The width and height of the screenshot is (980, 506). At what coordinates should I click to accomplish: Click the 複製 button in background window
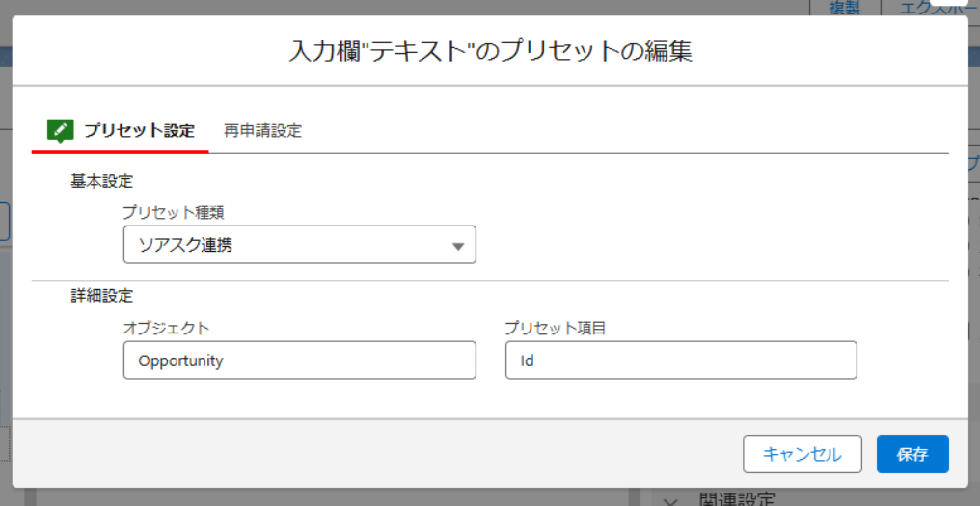pos(844,8)
